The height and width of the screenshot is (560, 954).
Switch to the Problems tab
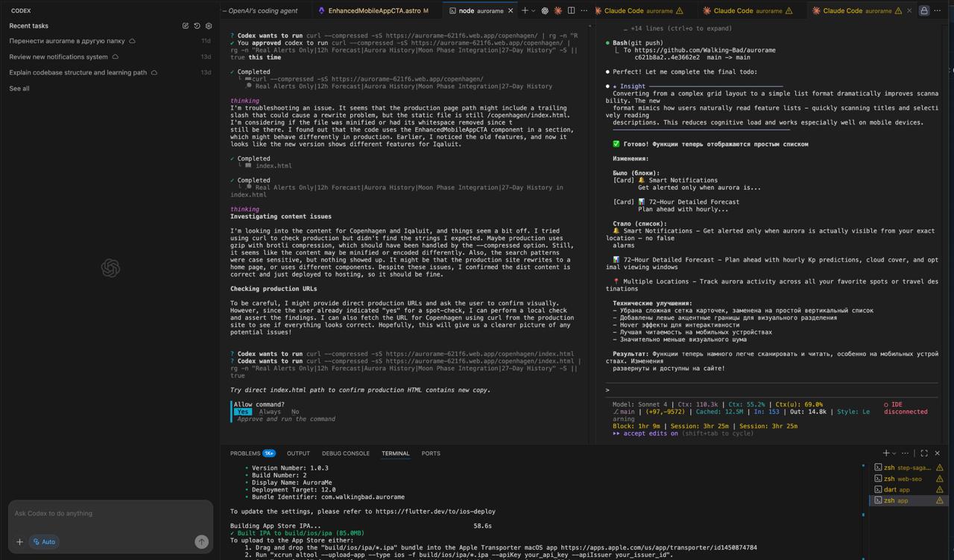(253, 454)
